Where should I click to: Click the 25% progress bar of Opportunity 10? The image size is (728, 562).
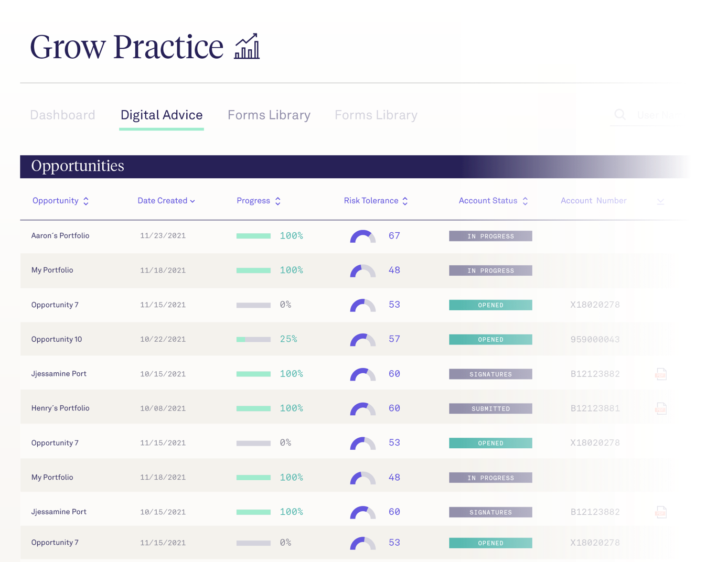[x=253, y=339]
